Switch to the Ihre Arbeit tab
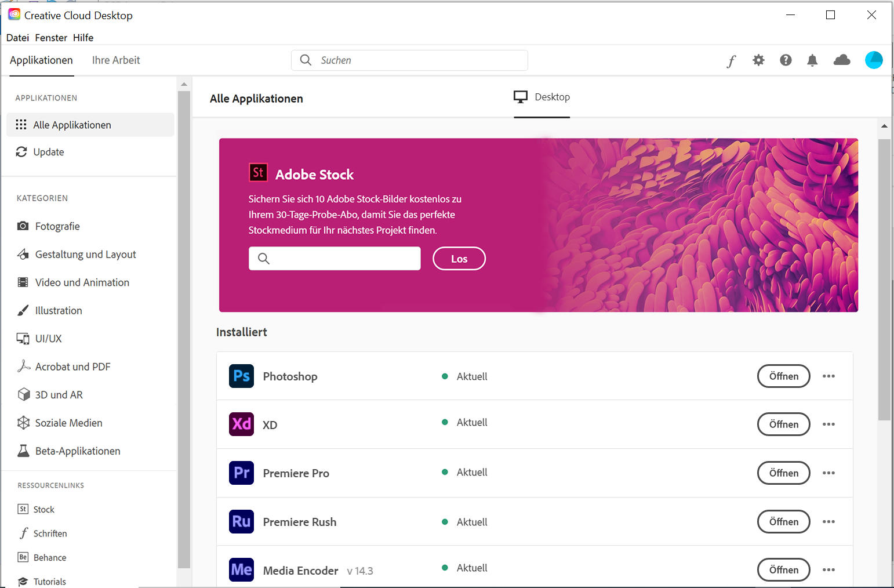The width and height of the screenshot is (894, 588). coord(116,60)
